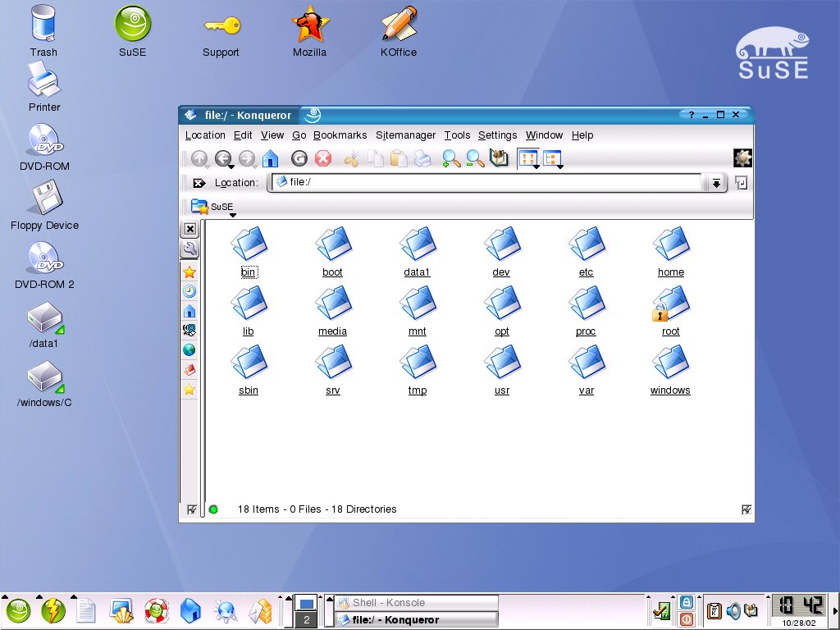Expand the location history dropdown arrow
840x630 pixels.
pos(716,184)
